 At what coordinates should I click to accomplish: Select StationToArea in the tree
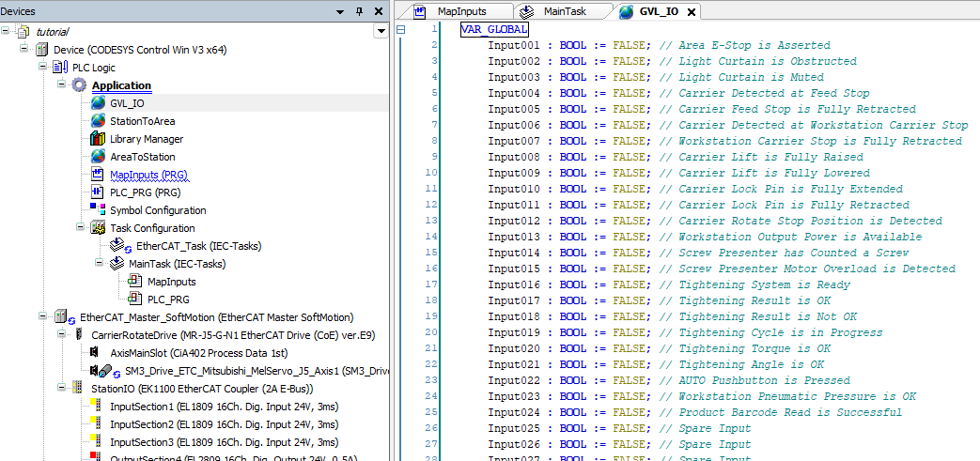(x=143, y=121)
